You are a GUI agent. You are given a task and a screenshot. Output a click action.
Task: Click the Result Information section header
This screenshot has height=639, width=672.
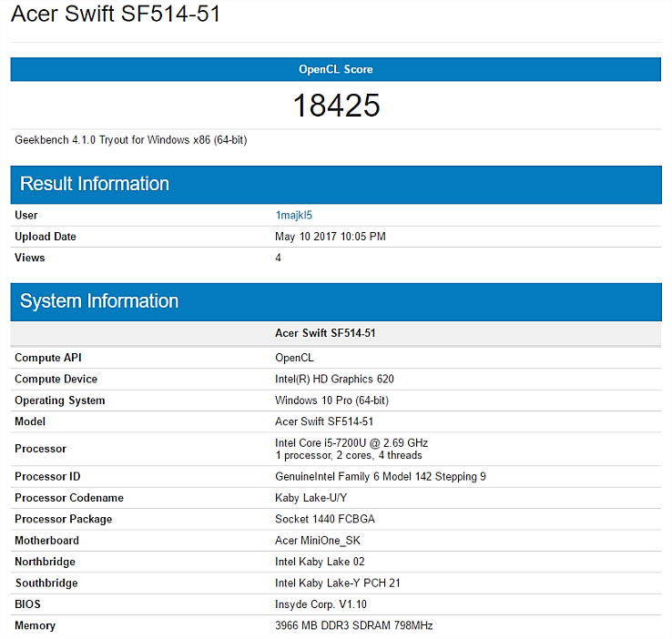click(x=95, y=184)
